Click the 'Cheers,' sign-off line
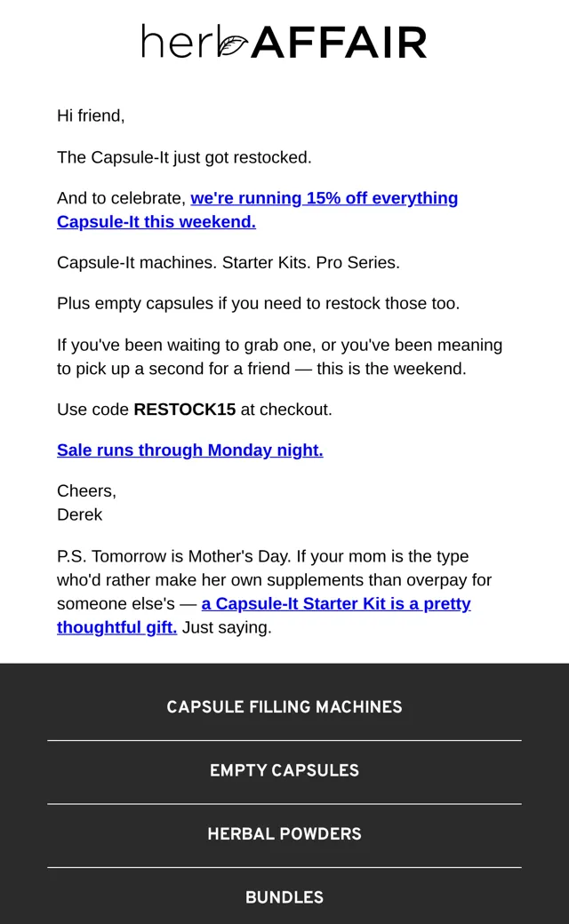The width and height of the screenshot is (569, 924). (x=86, y=490)
